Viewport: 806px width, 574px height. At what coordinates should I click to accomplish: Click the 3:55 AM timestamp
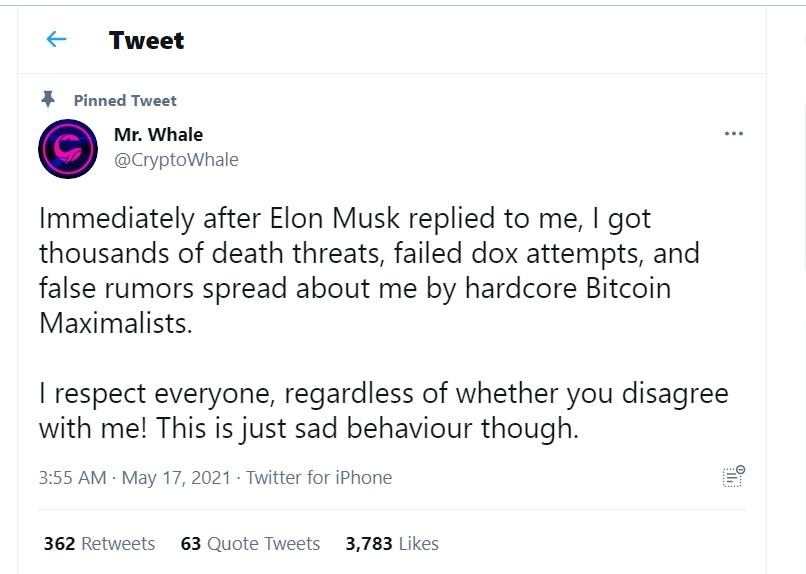[72, 477]
